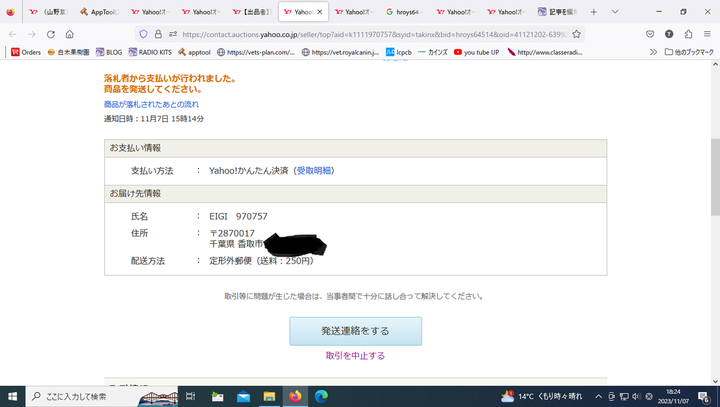Expand the bookmarks toolbar overflow chevron

653,52
